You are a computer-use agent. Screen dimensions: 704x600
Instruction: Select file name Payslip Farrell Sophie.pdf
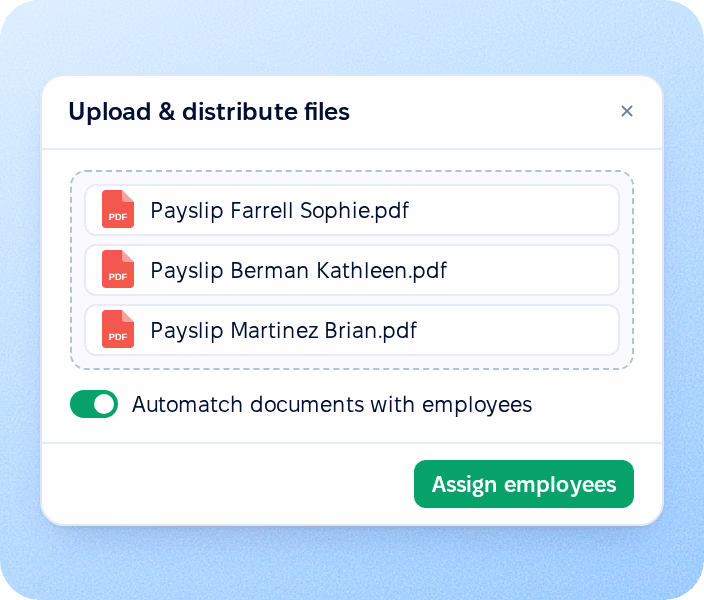point(279,210)
